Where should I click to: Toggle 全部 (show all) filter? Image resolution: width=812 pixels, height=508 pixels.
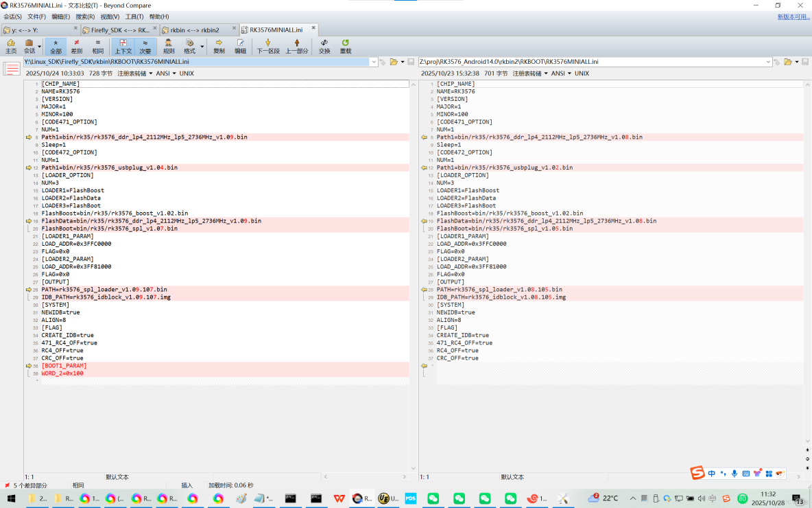point(56,47)
